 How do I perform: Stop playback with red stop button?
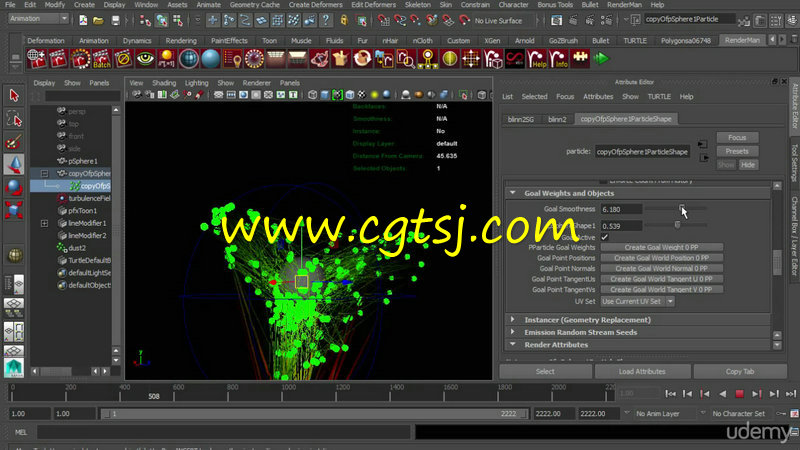click(x=739, y=394)
